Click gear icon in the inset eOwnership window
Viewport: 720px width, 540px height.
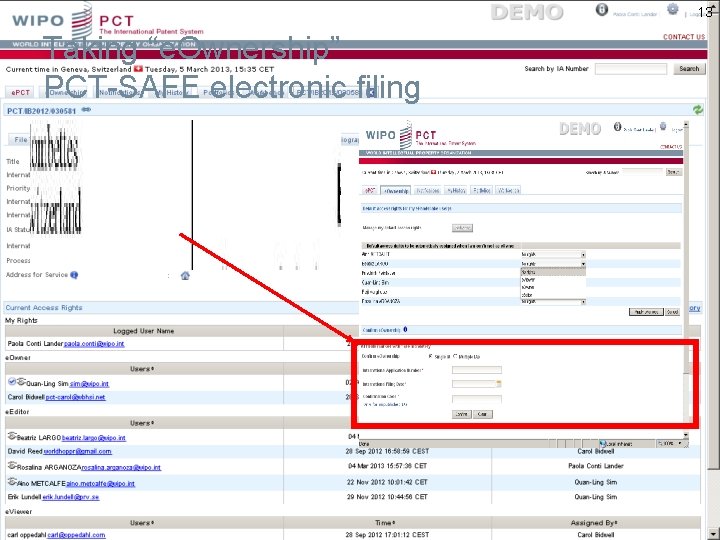click(x=663, y=126)
